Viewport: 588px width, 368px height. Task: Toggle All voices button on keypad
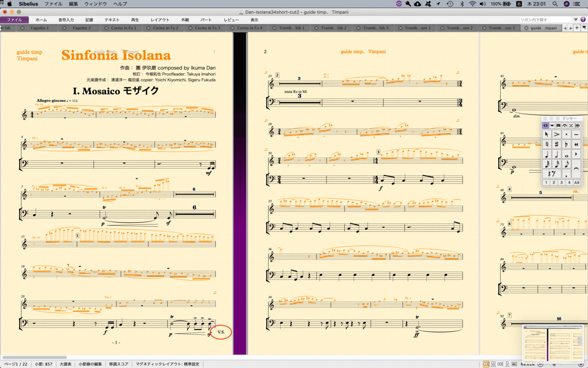[x=577, y=183]
